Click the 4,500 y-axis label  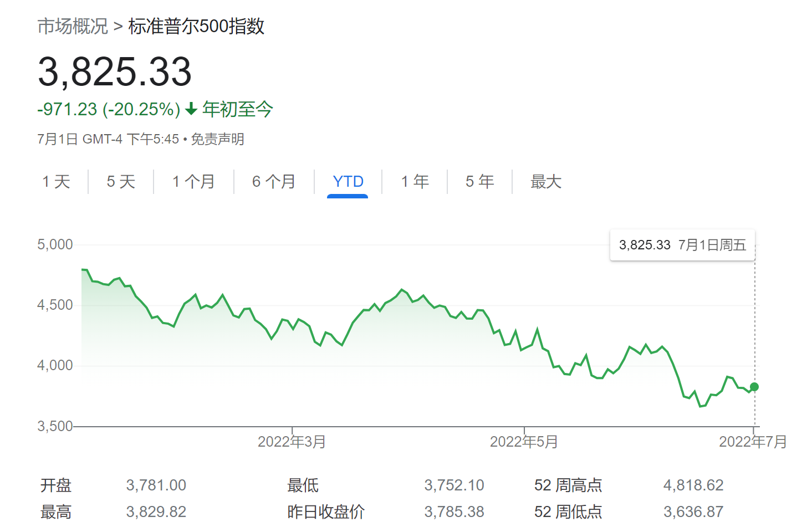(x=55, y=305)
